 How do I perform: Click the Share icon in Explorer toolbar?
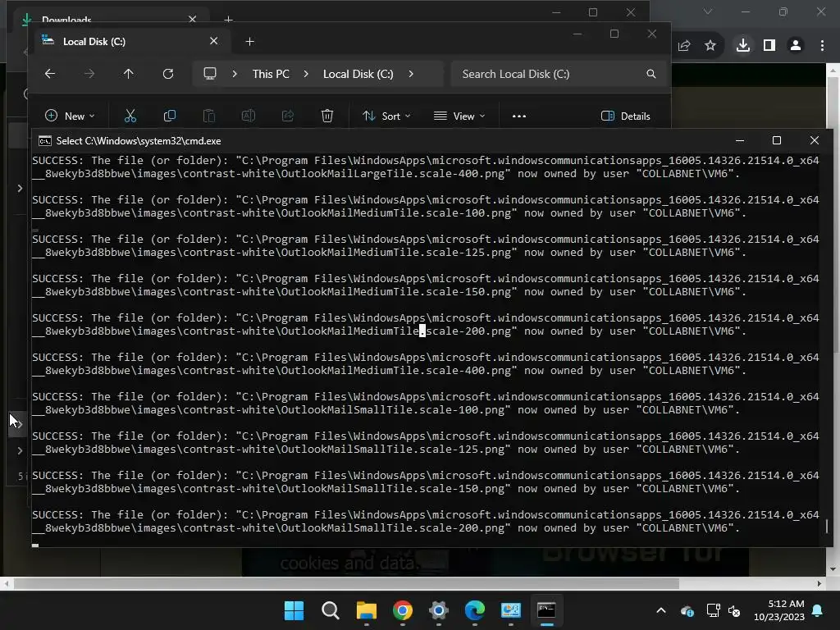point(288,116)
